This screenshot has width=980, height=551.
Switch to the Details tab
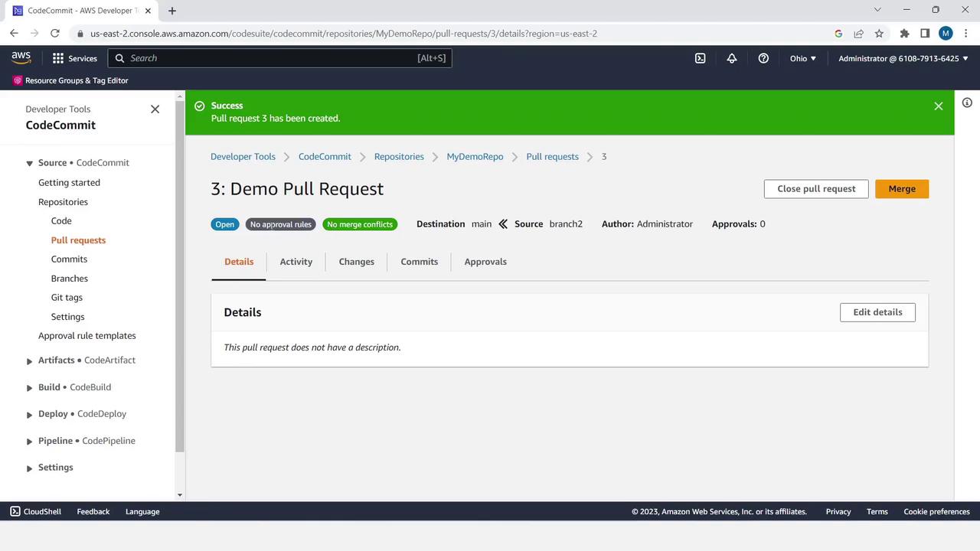tap(239, 262)
